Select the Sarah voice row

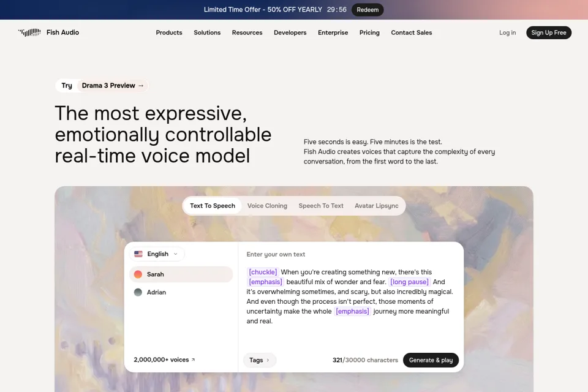(x=181, y=274)
